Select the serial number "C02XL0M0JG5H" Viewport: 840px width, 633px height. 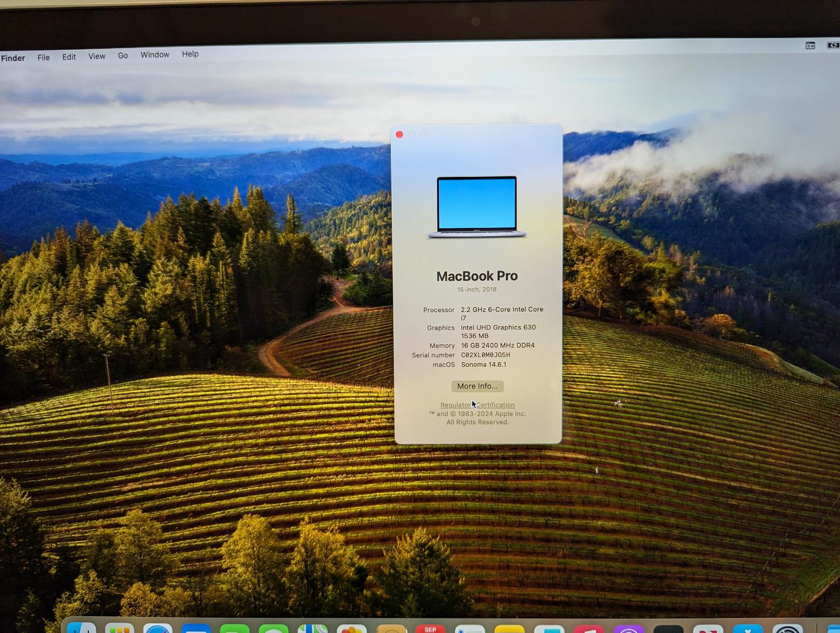(486, 355)
